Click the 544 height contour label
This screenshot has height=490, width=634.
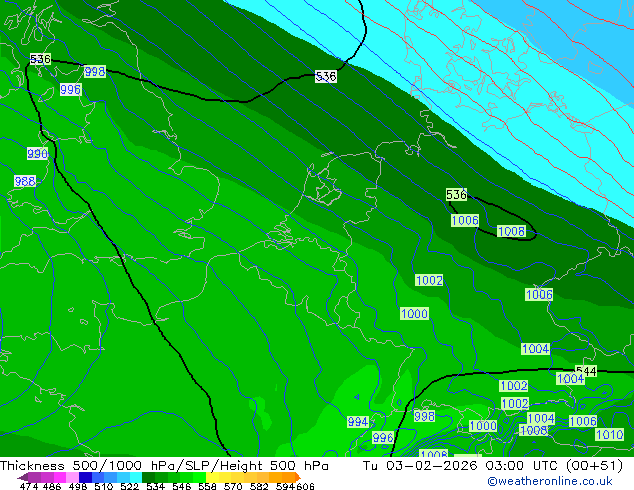tap(586, 371)
